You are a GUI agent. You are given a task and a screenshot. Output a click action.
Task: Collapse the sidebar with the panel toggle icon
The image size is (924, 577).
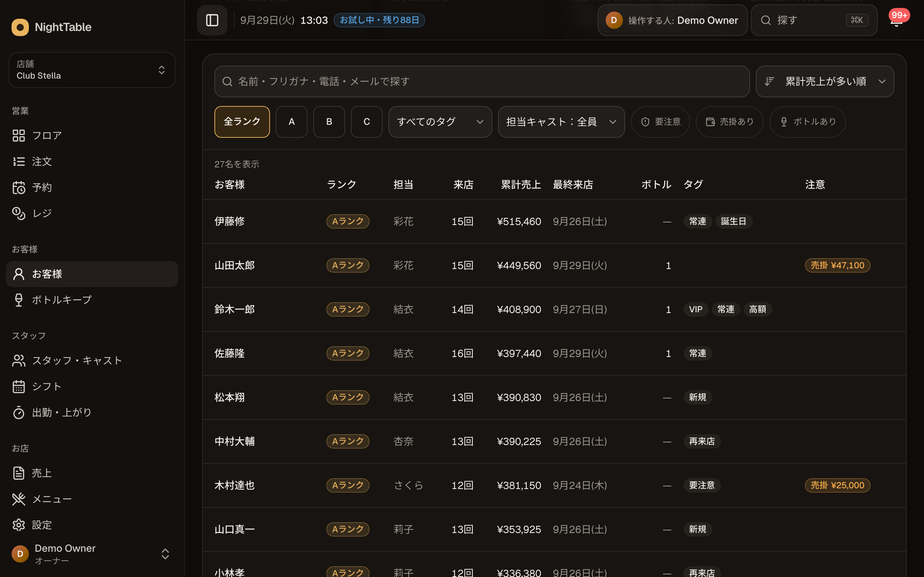coord(212,20)
